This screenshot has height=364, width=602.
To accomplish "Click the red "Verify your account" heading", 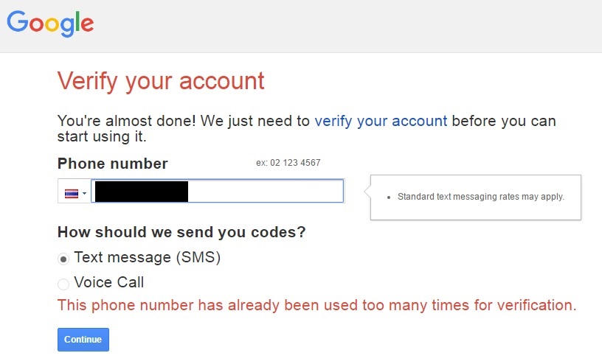I will pos(161,81).
